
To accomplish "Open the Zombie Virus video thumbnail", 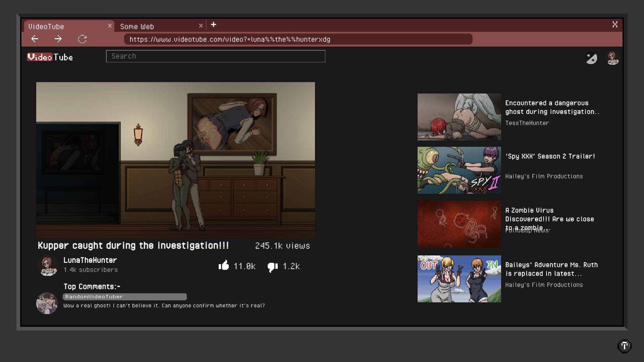I will point(459,224).
